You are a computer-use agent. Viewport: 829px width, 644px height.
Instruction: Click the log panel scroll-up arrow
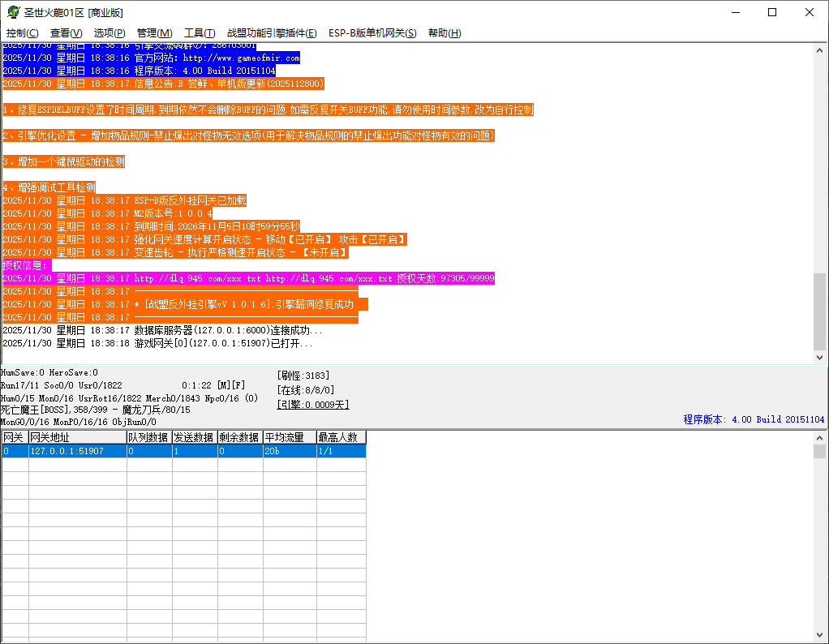(x=820, y=49)
